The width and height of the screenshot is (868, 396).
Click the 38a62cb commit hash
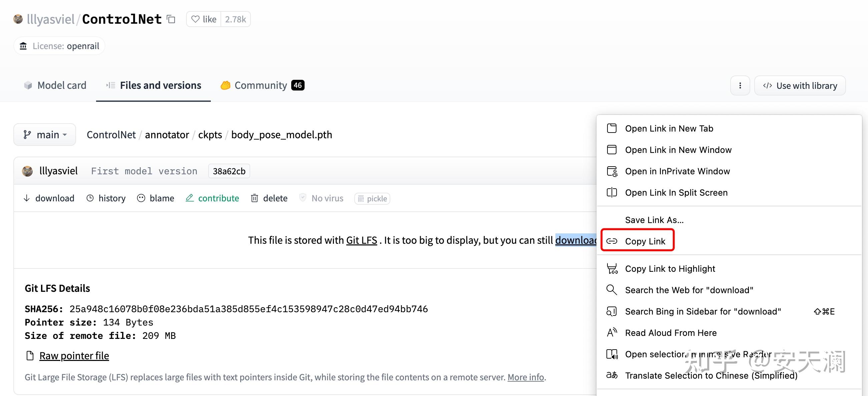(229, 171)
